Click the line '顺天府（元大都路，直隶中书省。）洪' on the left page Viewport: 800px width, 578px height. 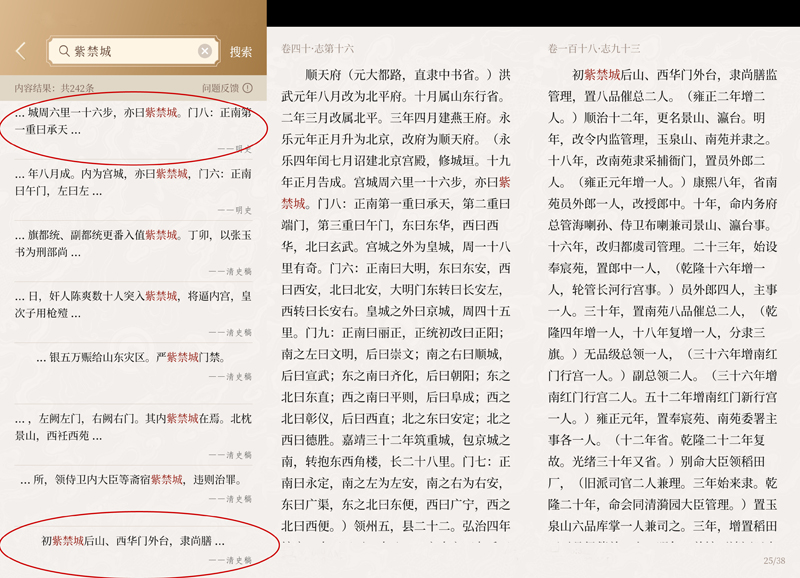408,75
